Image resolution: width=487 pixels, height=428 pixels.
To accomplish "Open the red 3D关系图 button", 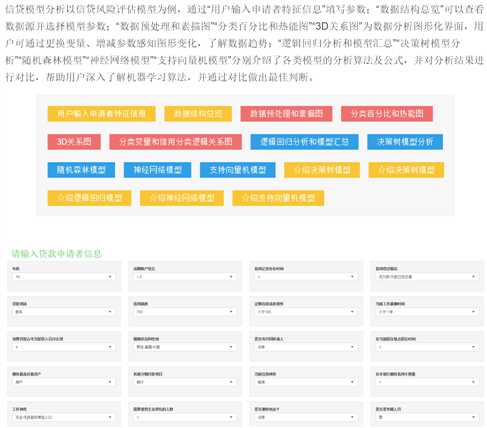I will click(x=74, y=142).
